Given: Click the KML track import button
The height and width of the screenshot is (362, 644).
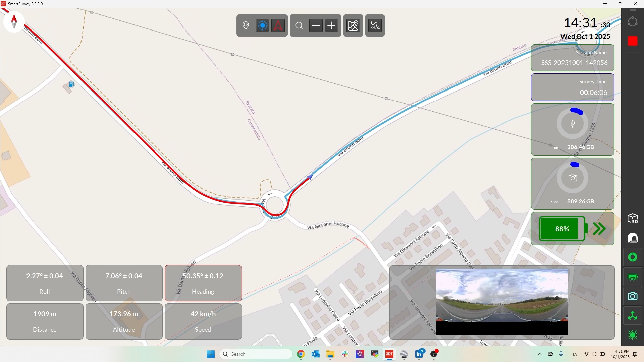Looking at the screenshot, I should click(375, 26).
